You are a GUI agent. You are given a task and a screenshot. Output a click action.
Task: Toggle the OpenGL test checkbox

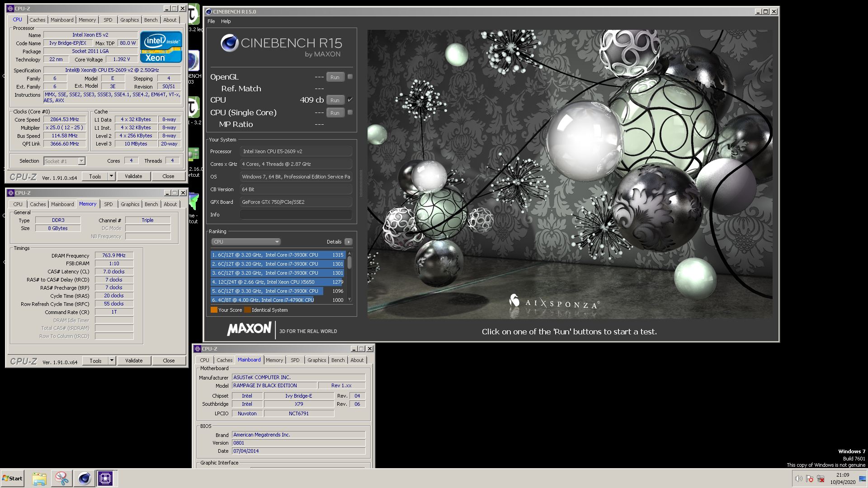click(350, 77)
